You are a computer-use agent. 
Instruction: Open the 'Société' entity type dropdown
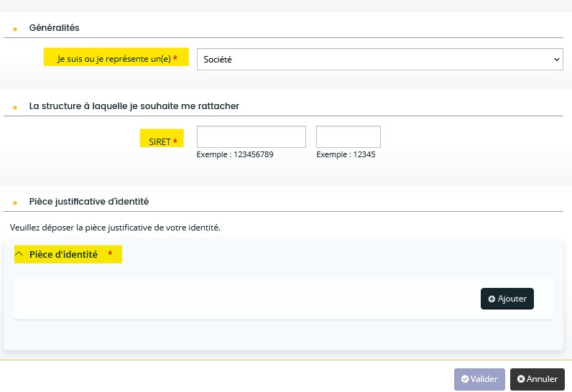[x=379, y=59]
